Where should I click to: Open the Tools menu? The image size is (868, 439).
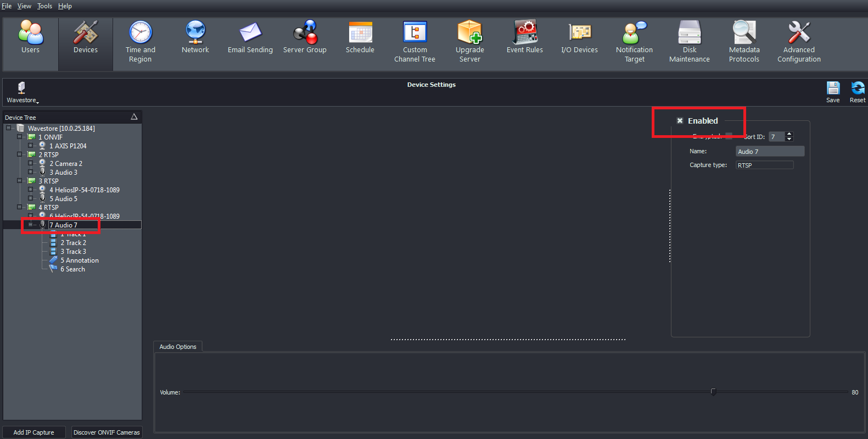pos(44,6)
